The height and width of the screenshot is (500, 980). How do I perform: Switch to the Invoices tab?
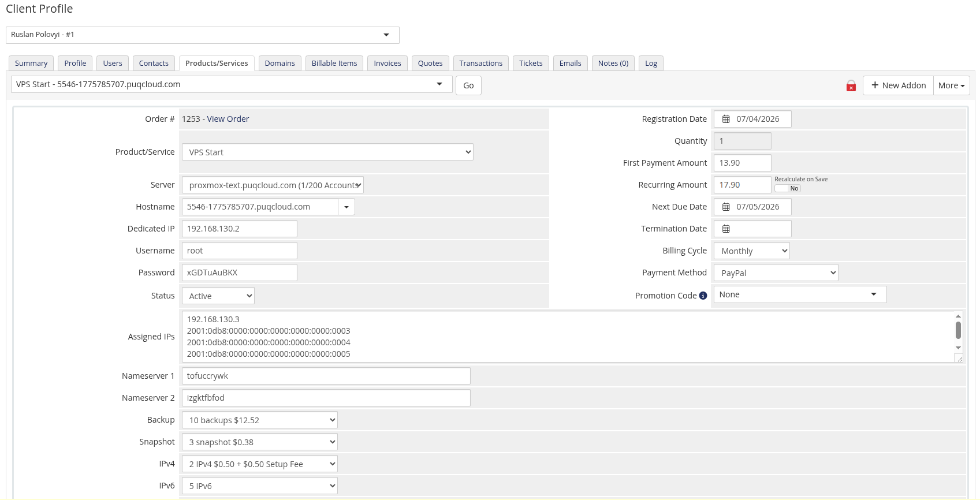click(x=387, y=64)
